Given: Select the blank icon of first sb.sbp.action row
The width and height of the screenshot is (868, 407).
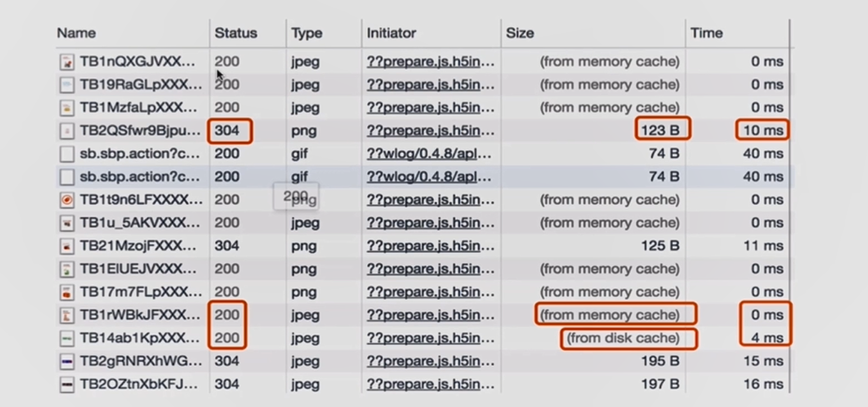Looking at the screenshot, I should pyautogui.click(x=67, y=154).
